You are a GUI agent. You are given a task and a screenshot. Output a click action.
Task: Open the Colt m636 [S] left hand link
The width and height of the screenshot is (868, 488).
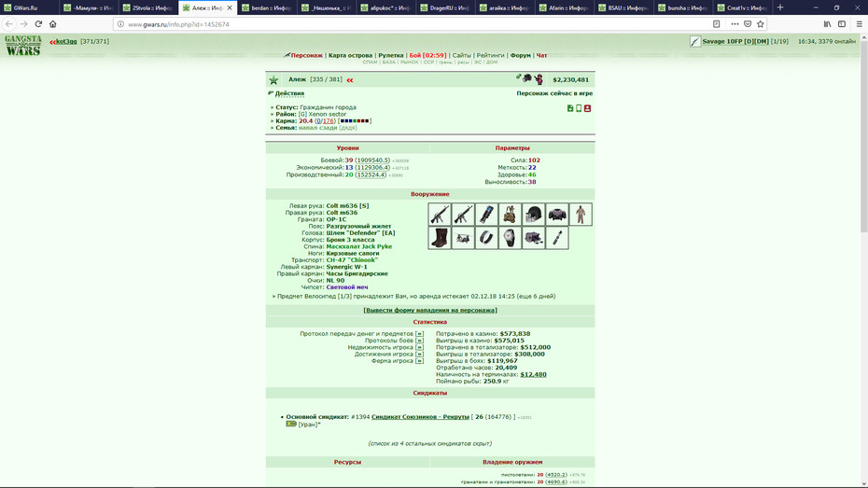[347, 206]
